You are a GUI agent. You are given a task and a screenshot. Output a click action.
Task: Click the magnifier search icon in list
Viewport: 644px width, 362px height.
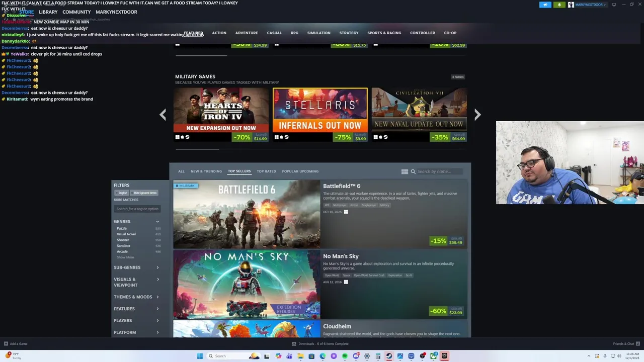(x=413, y=171)
